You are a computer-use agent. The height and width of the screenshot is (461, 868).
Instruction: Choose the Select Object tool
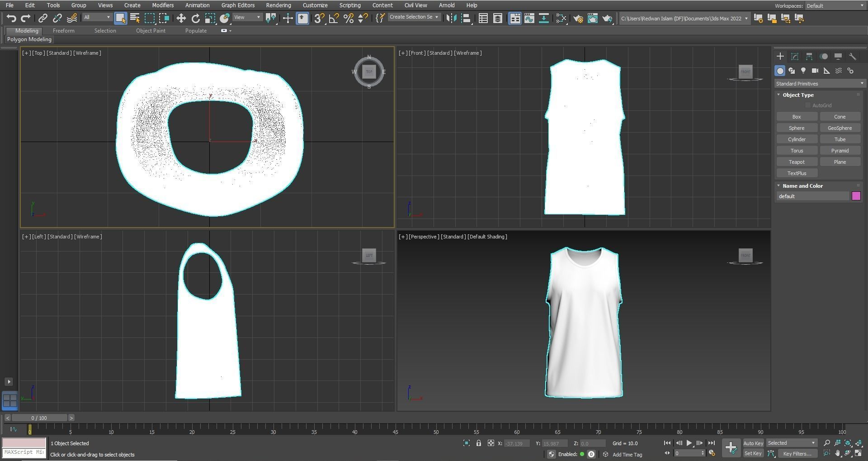[120, 18]
